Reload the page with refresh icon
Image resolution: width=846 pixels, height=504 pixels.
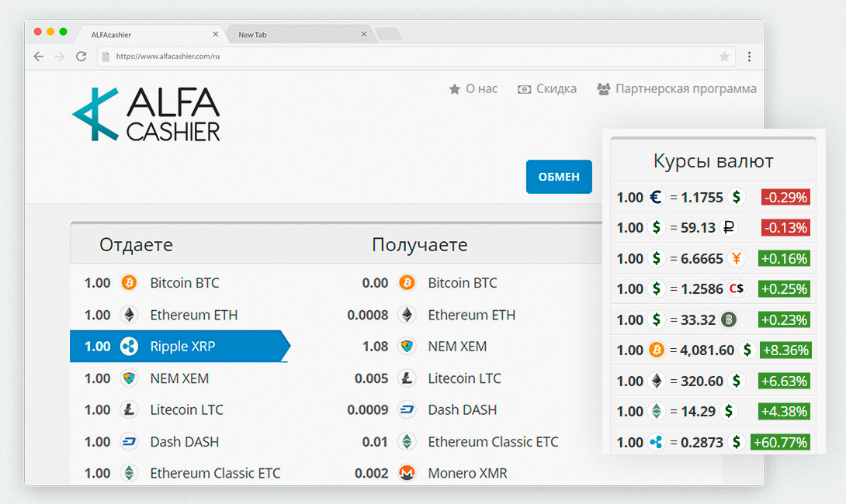[x=81, y=56]
